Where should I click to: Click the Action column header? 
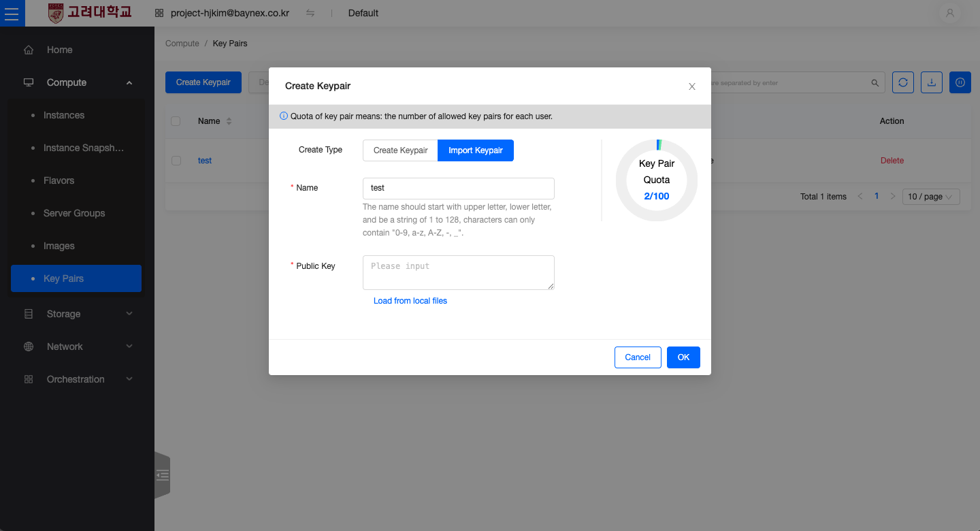[x=892, y=121]
